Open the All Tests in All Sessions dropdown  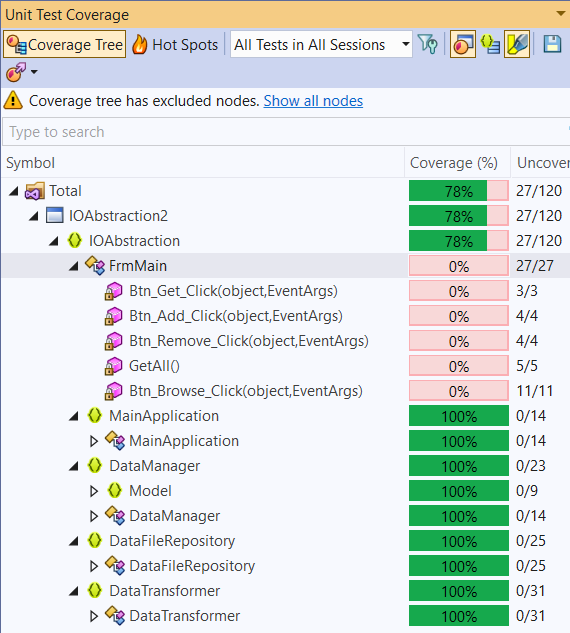pyautogui.click(x=321, y=44)
